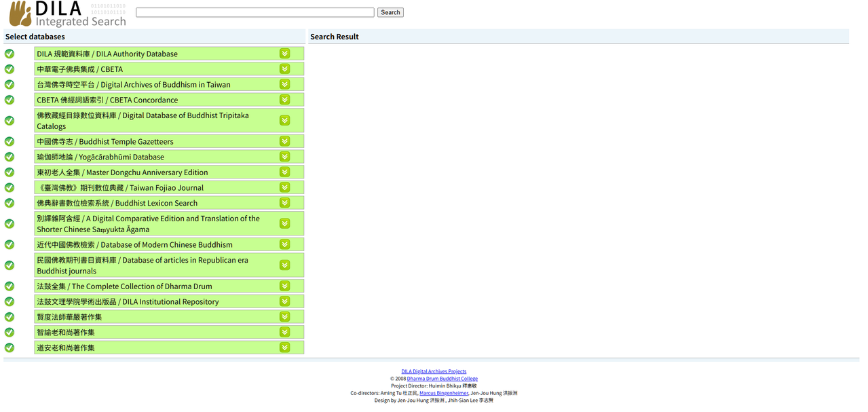The image size is (868, 412).
Task: Toggle the 道安老和尚著作集 checkmark
Action: 10,348
